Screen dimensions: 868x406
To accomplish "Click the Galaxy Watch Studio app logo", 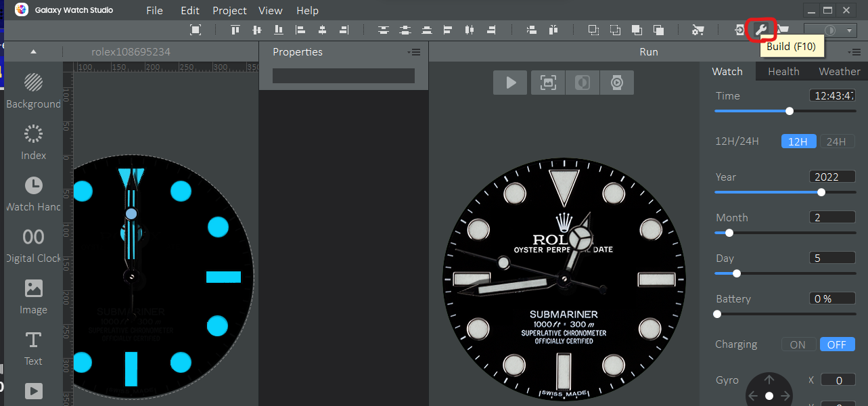I will (22, 10).
